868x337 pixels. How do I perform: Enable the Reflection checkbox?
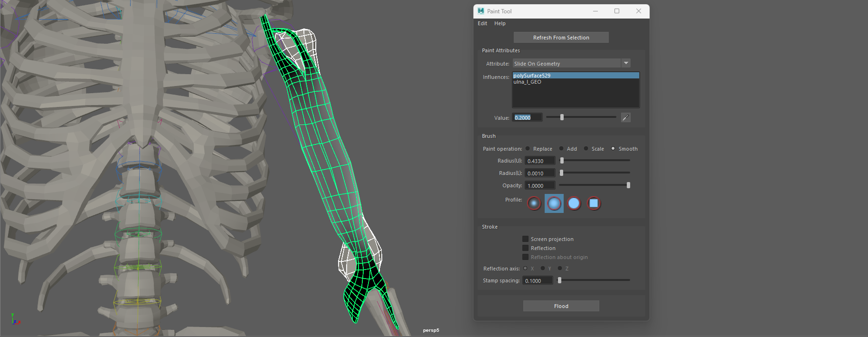(x=526, y=248)
